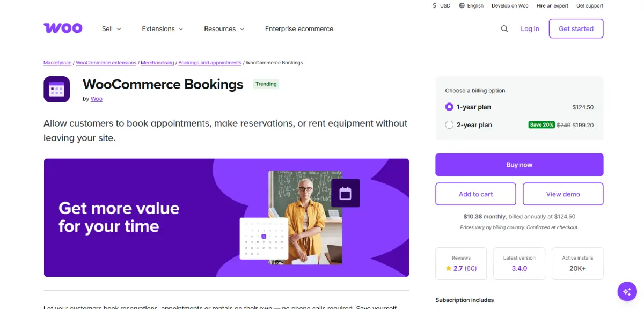644x309 pixels.
Task: Open Bookings and appointments breadcrumb link
Action: 210,63
